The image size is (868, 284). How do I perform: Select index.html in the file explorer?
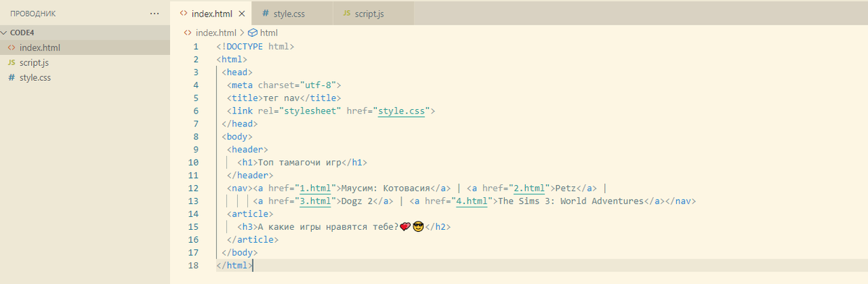point(85,48)
